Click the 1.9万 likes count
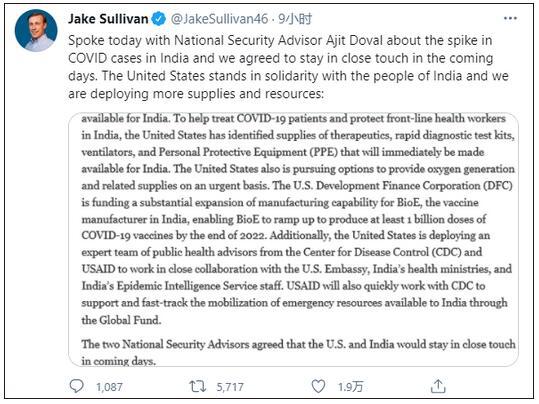The image size is (539, 404). (x=350, y=387)
